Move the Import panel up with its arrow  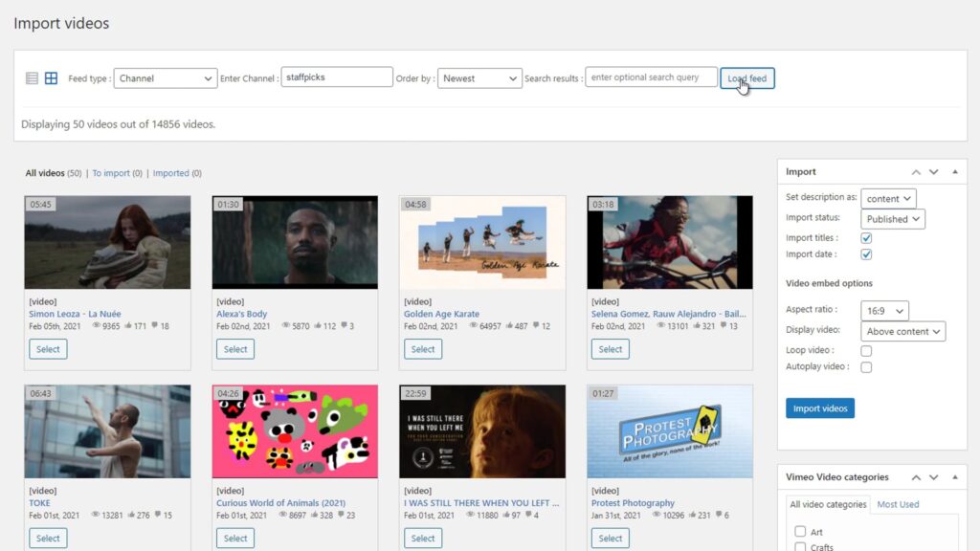(x=917, y=171)
